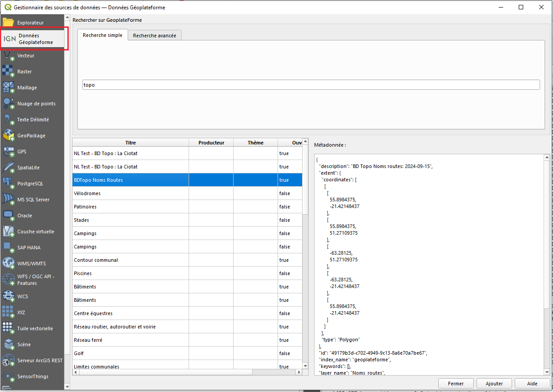Click the Ajouter button
Viewport: 553px width, 392px height.
coord(494,384)
